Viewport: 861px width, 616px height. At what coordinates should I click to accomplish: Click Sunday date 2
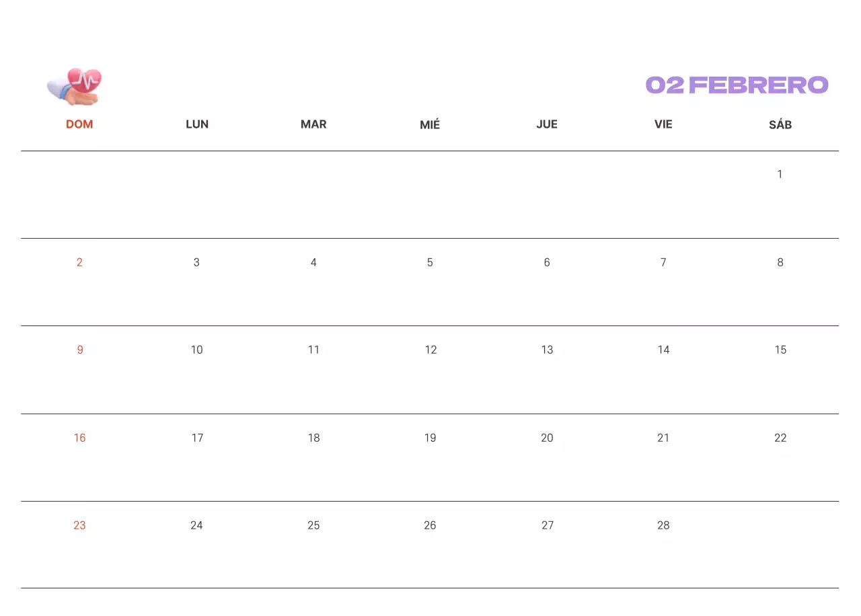coord(79,262)
